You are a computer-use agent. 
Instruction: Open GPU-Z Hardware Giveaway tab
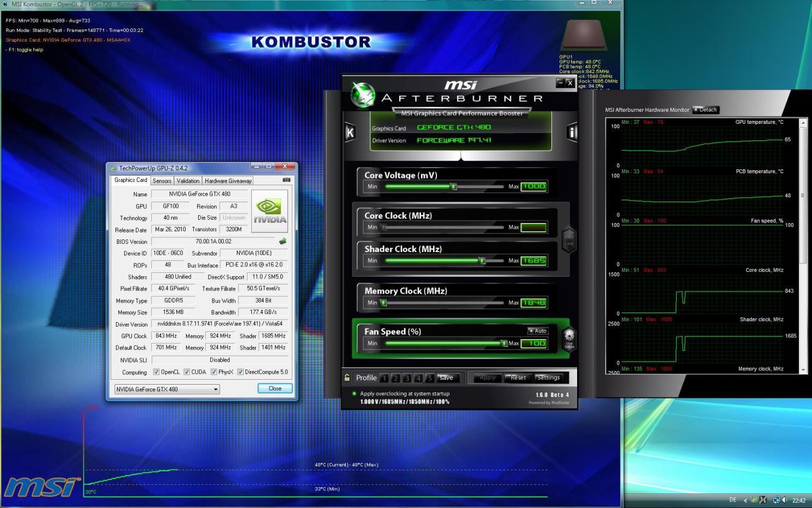pyautogui.click(x=228, y=181)
